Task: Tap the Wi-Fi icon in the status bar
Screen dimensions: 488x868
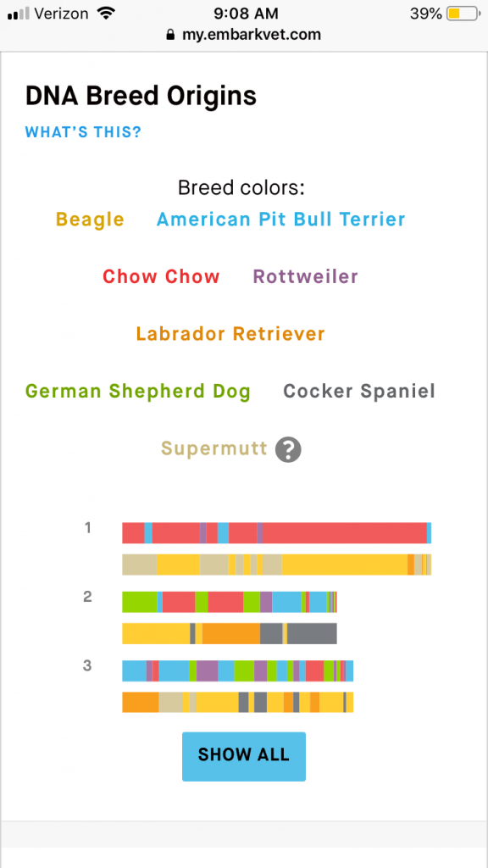Action: pos(103,14)
